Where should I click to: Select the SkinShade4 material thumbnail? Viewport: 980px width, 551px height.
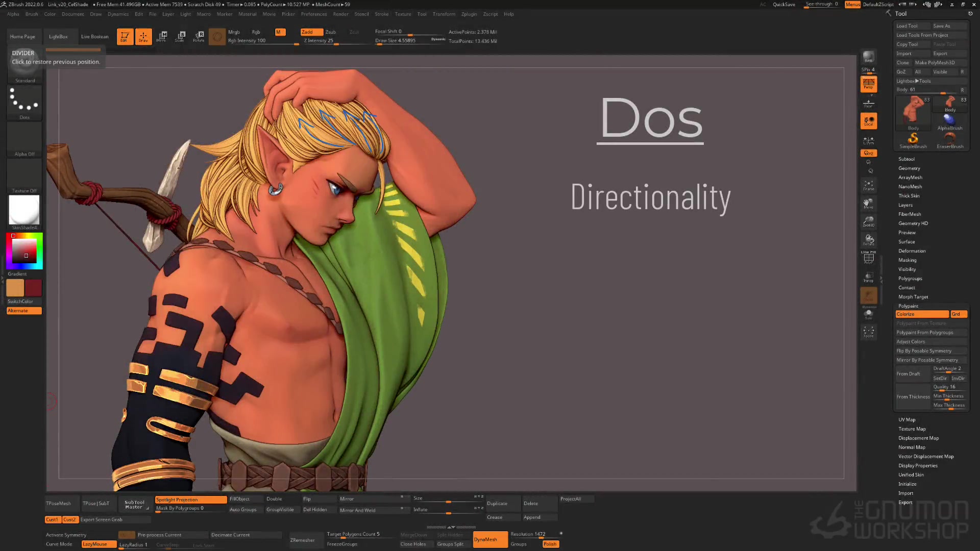pyautogui.click(x=24, y=211)
